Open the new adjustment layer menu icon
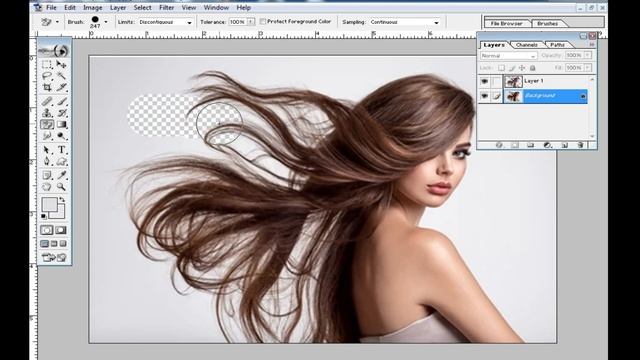The width and height of the screenshot is (640, 360). 548,145
